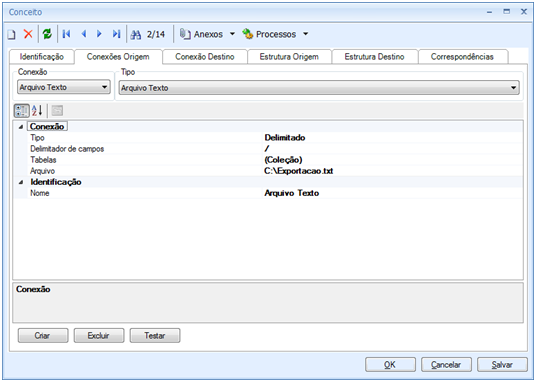Click the binoculars search icon
This screenshot has height=382, width=536.
click(x=136, y=35)
